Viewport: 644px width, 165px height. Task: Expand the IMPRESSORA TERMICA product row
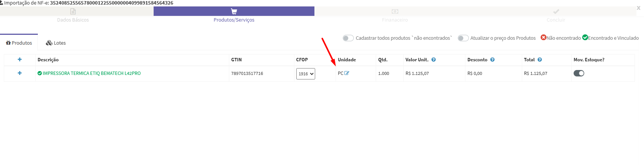[20, 73]
